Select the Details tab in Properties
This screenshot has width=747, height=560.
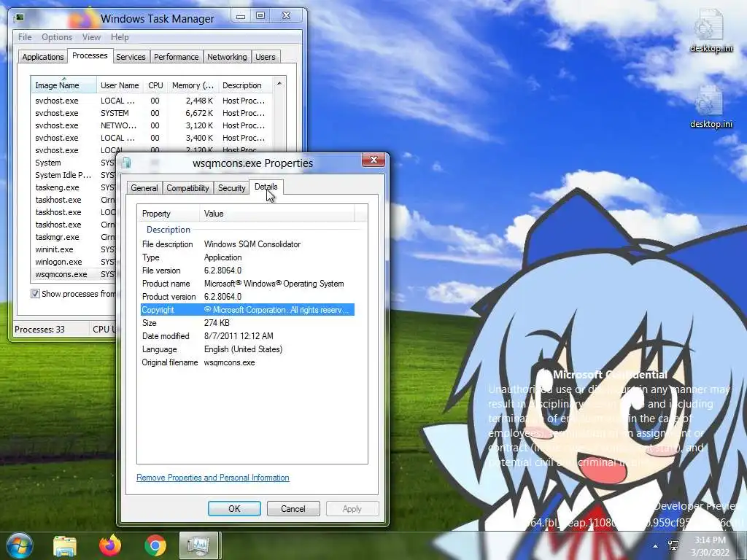pyautogui.click(x=266, y=187)
